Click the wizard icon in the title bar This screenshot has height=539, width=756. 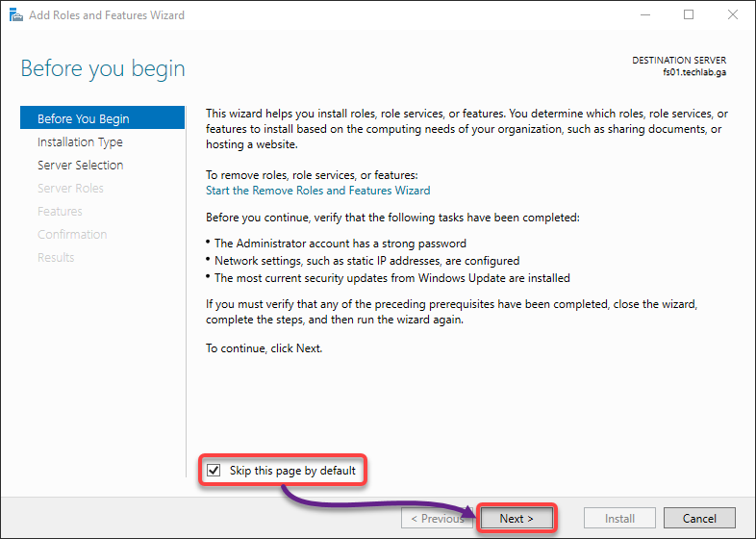16,15
